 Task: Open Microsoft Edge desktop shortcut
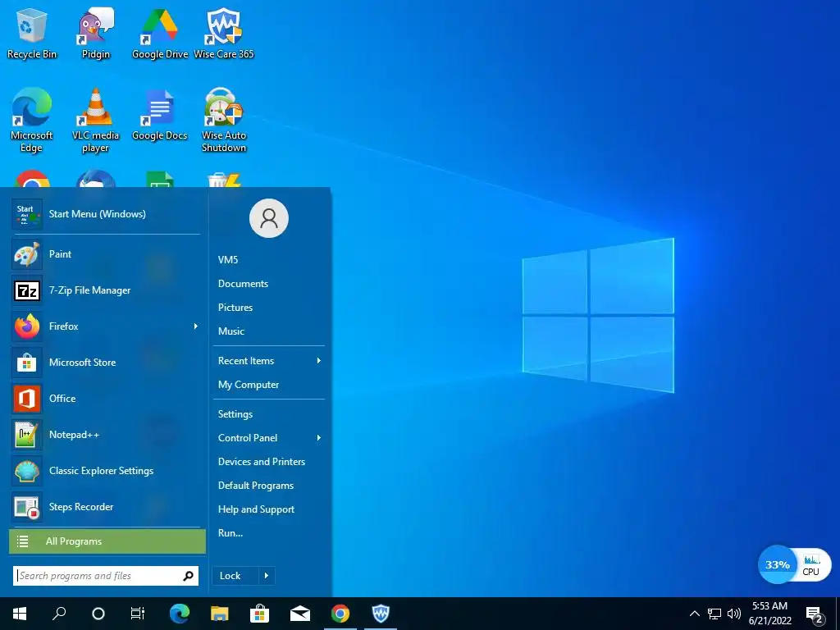[x=32, y=120]
